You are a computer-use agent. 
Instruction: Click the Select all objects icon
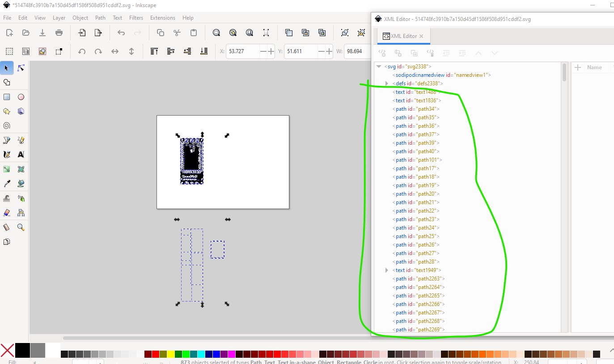click(x=9, y=51)
